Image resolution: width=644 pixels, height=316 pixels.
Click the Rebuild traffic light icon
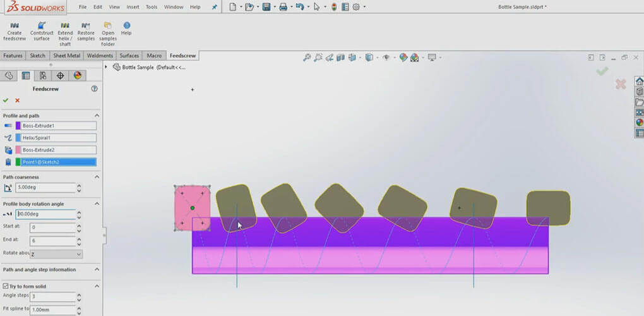(334, 7)
